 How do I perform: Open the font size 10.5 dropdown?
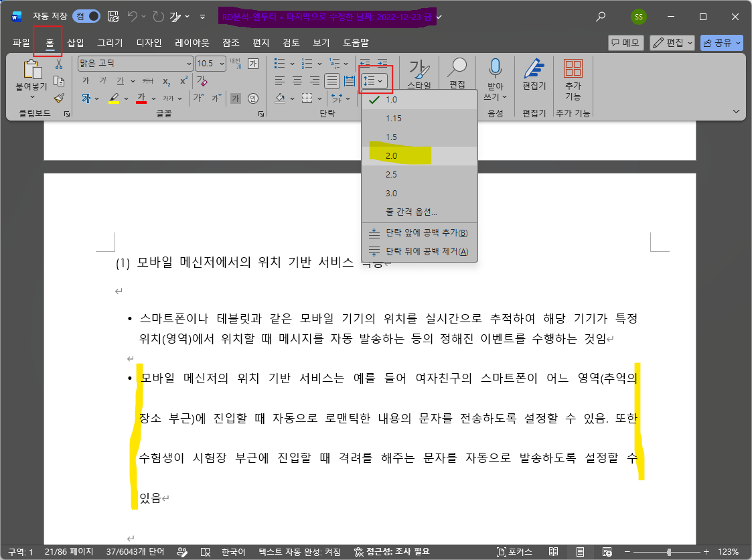pyautogui.click(x=222, y=64)
